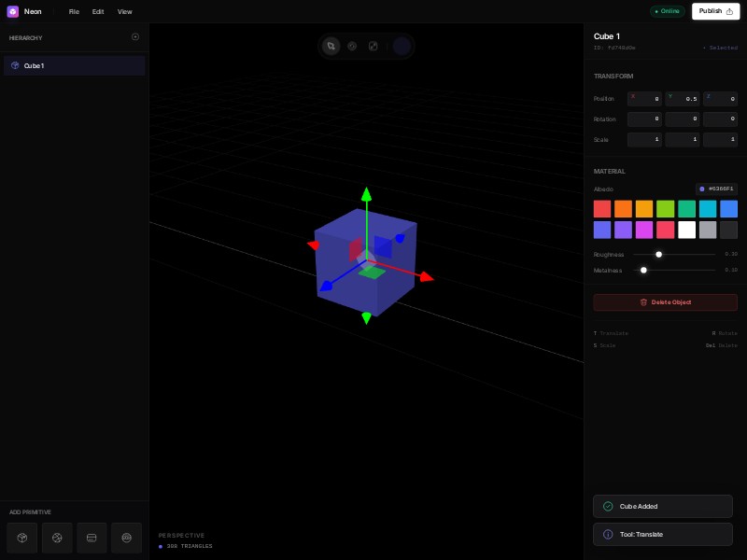The height and width of the screenshot is (560, 747).
Task: Pick the scale tool from the viewport toolbar
Action: tap(374, 45)
